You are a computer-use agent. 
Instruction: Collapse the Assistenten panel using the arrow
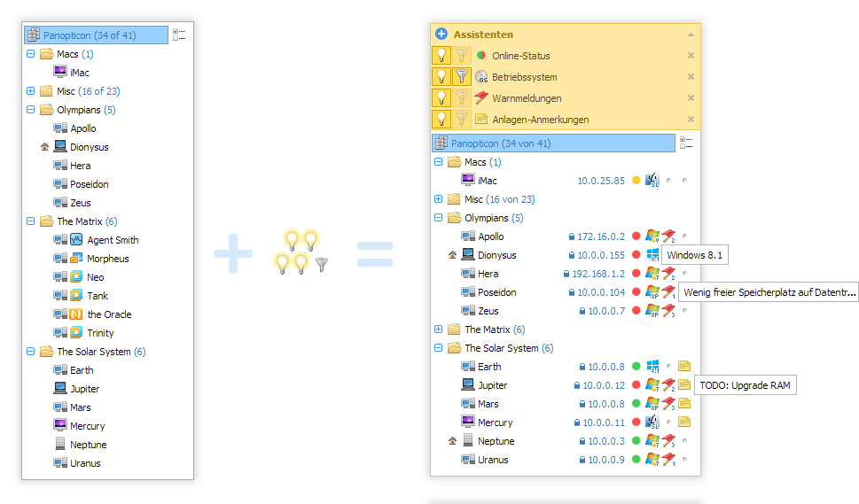[x=691, y=35]
